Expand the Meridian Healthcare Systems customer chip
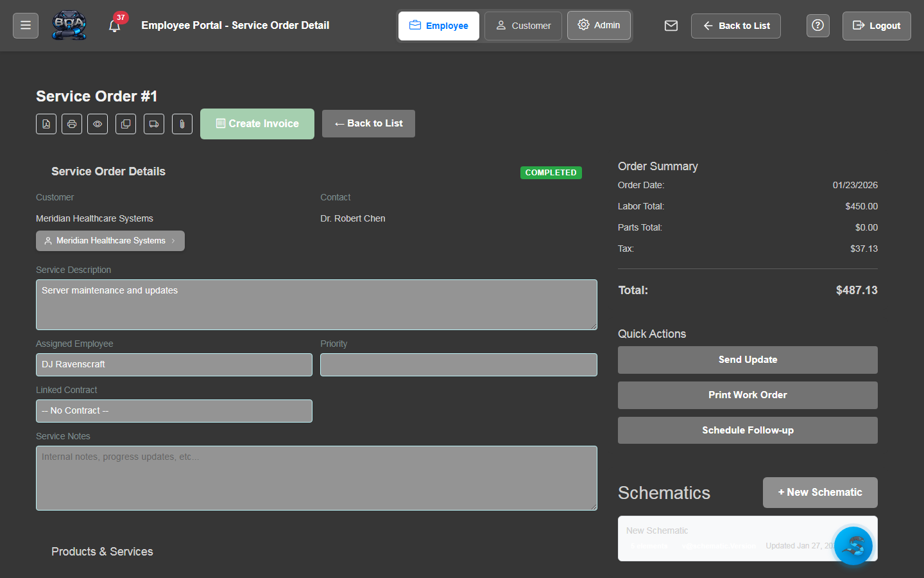 [x=110, y=240]
